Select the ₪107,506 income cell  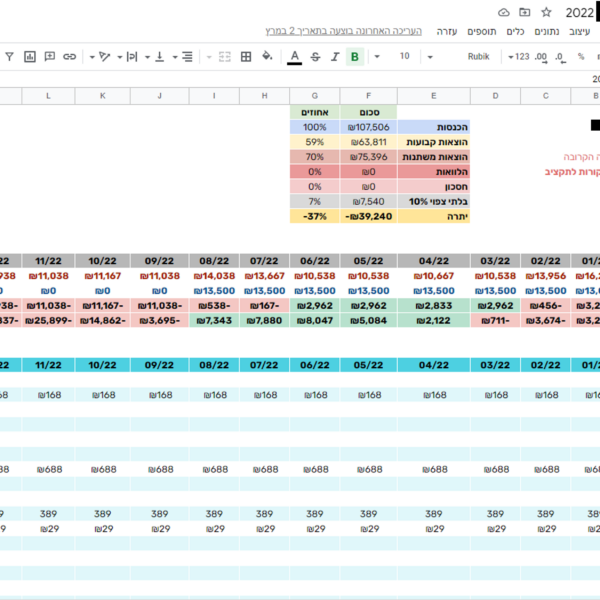368,127
